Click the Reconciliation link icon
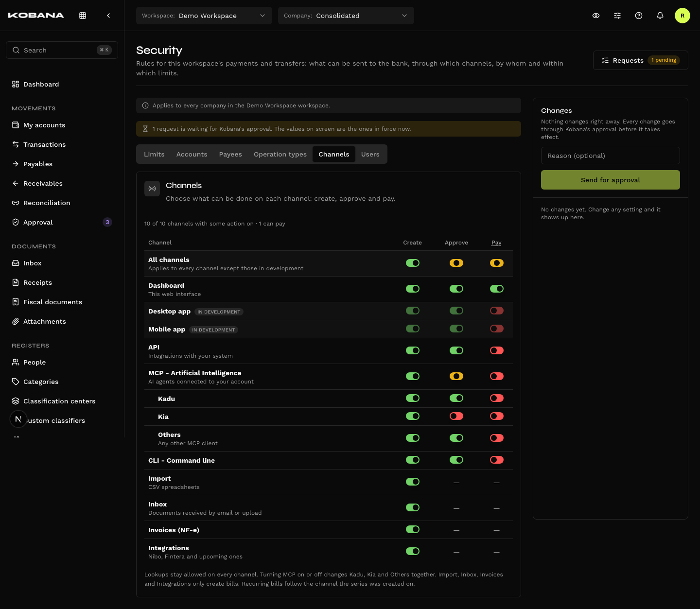This screenshot has height=609, width=700. tap(16, 203)
